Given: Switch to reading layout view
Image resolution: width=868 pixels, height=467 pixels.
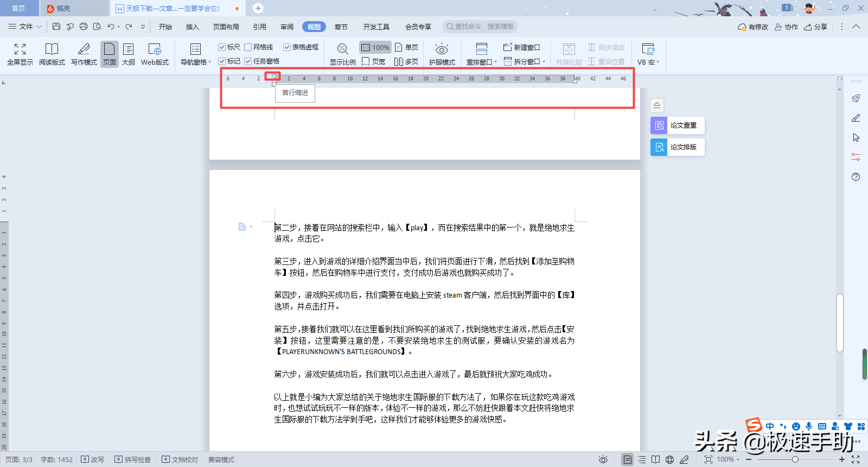Looking at the screenshot, I should pyautogui.click(x=52, y=55).
